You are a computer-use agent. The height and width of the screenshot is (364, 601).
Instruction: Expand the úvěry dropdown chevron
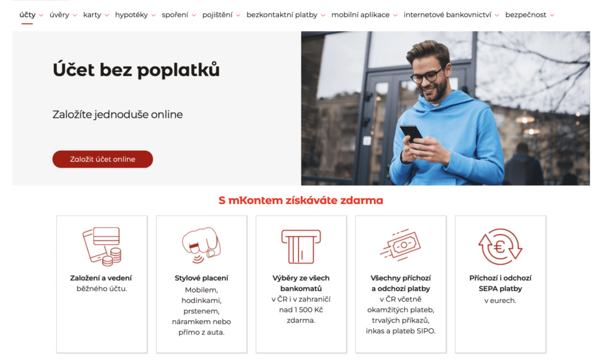[75, 15]
